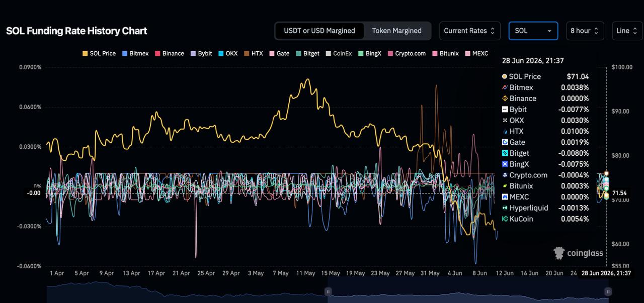Click the Gate logo icon in tooltip
644x303 pixels.
point(505,142)
